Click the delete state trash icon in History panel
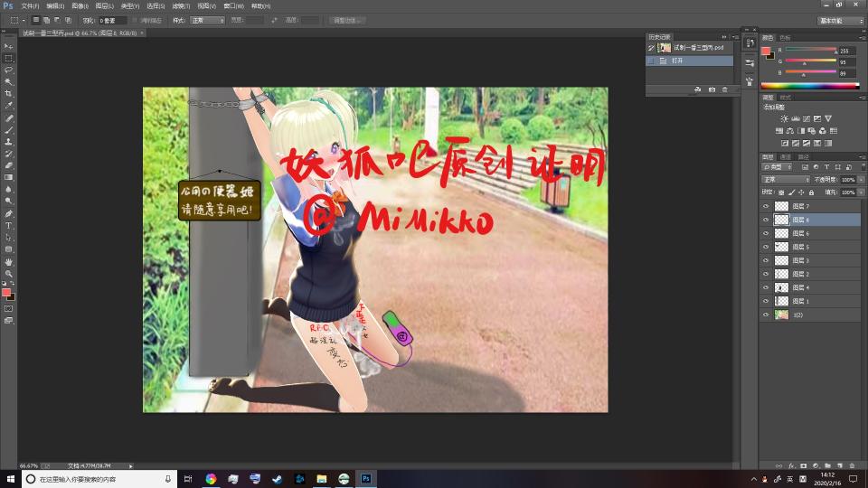The height and width of the screenshot is (488, 868). (x=724, y=89)
